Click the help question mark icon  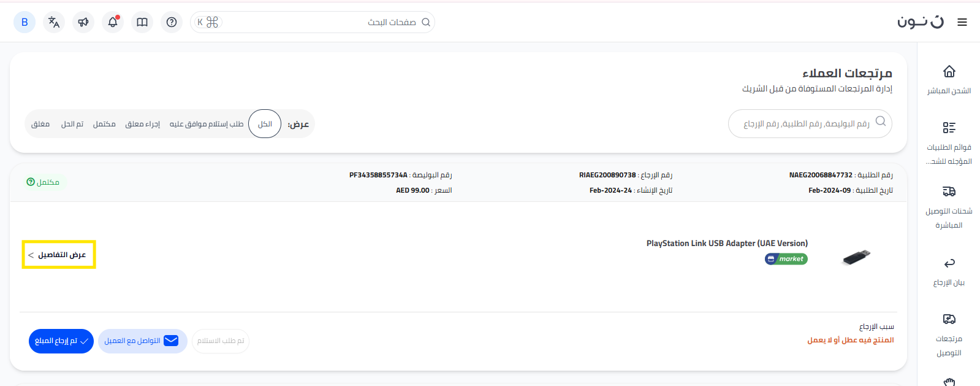172,22
